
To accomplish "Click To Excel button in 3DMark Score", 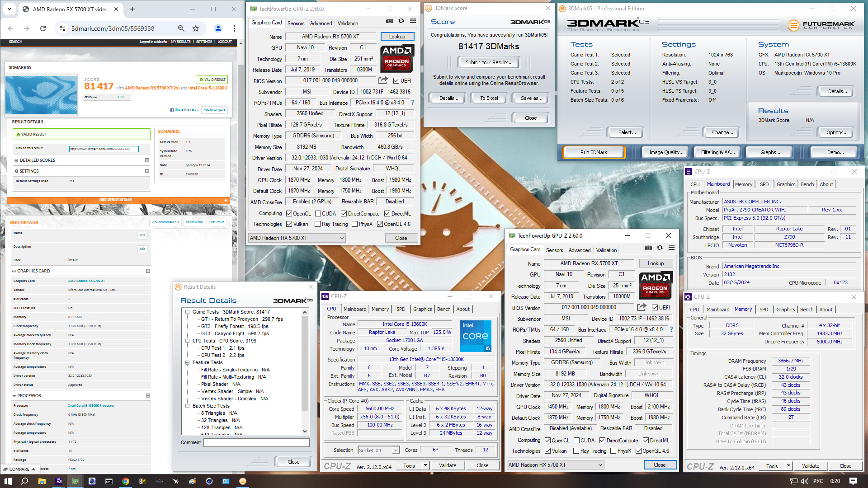I will pos(489,98).
